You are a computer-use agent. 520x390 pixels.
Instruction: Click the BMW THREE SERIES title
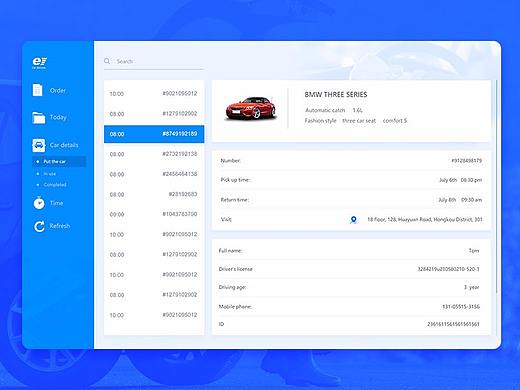[x=336, y=95]
